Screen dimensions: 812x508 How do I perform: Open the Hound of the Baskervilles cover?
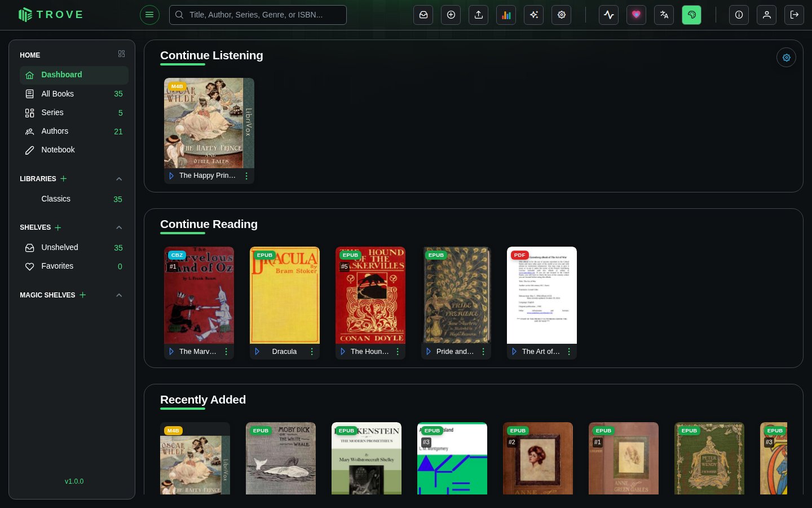(x=370, y=295)
